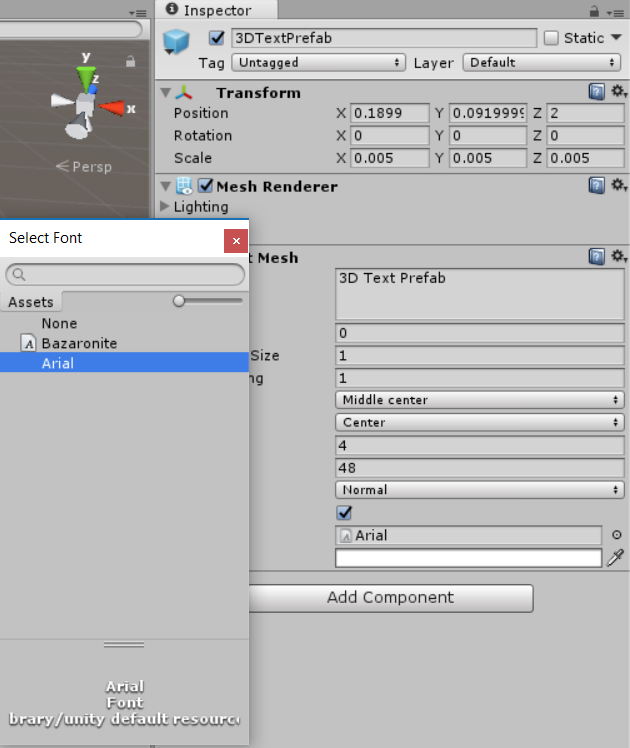Open the Static options dropdown arrow
This screenshot has height=748, width=630.
(x=616, y=37)
